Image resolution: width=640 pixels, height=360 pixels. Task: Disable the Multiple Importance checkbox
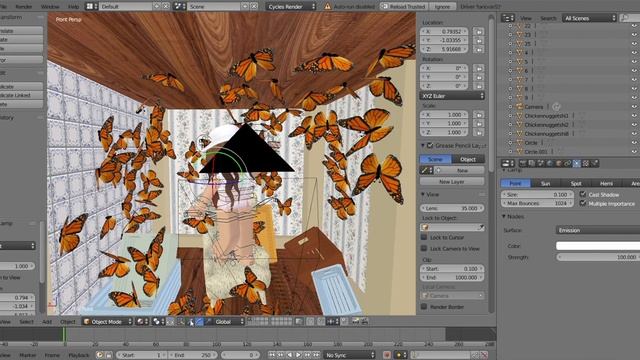coord(582,203)
